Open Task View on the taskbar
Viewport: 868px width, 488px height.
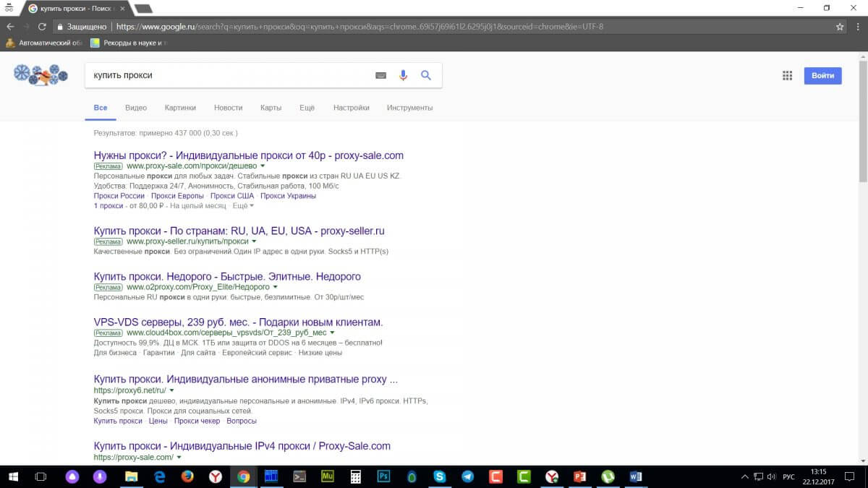coord(41,477)
